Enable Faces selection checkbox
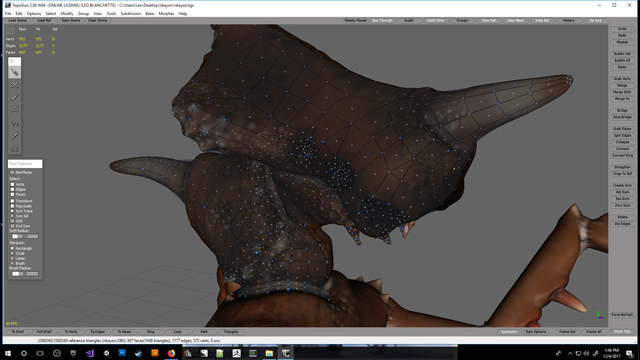Image resolution: width=640 pixels, height=360 pixels. pos(12,194)
